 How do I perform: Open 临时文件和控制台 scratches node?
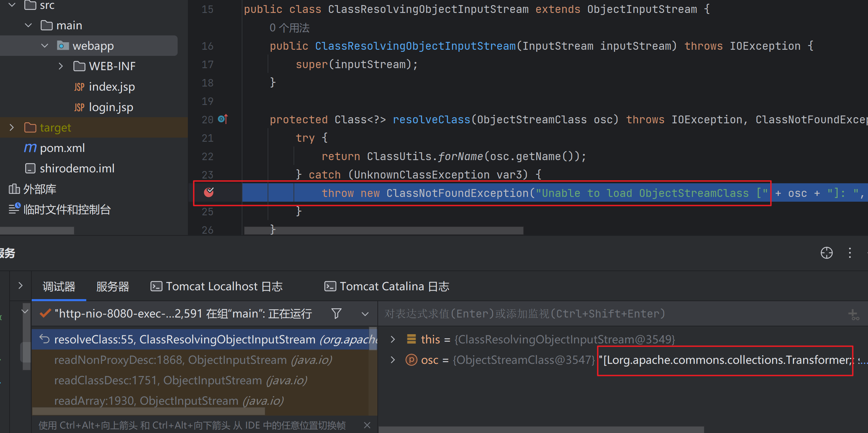click(67, 209)
